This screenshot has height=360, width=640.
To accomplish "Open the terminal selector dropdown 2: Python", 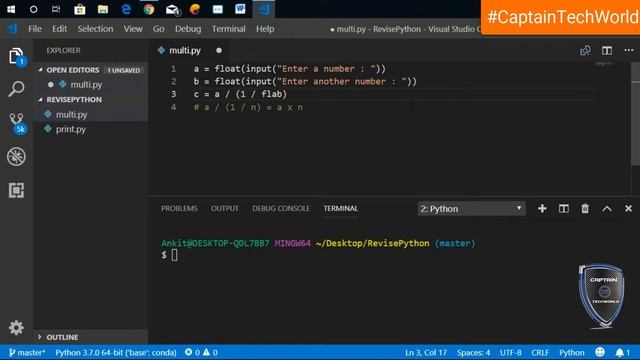I will [471, 209].
